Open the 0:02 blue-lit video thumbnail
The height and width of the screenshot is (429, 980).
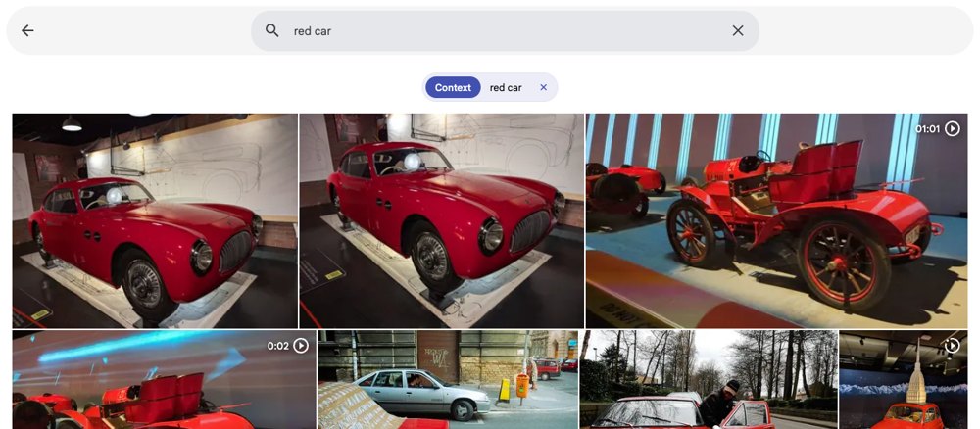(x=164, y=380)
